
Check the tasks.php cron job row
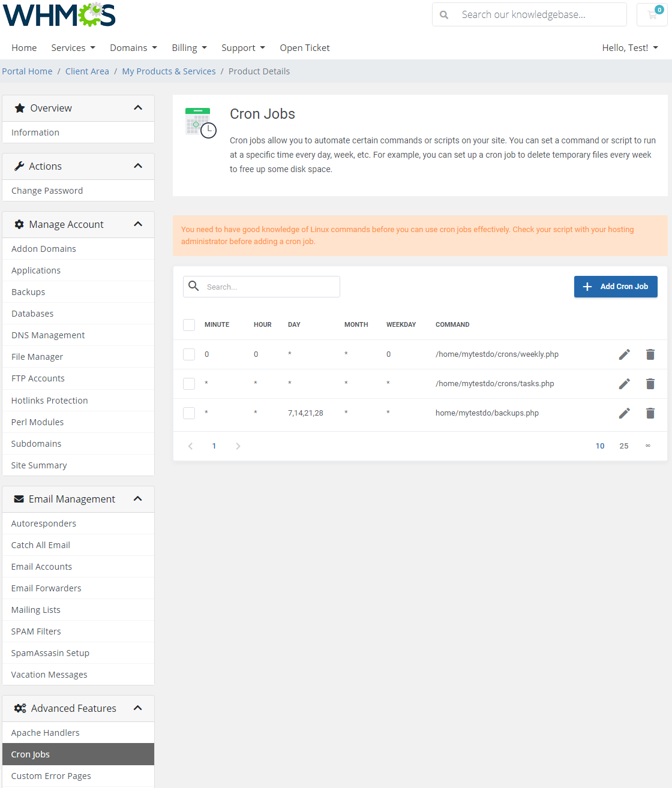click(x=189, y=384)
